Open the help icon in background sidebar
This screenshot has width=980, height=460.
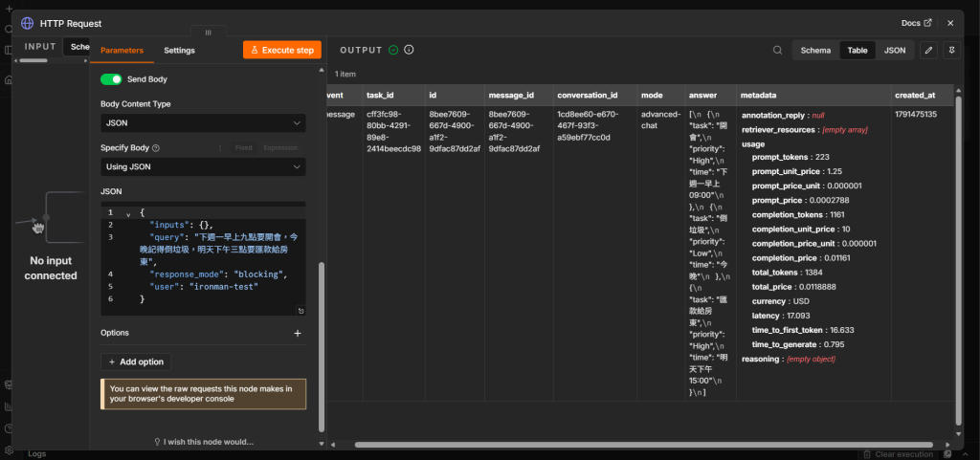pos(8,428)
